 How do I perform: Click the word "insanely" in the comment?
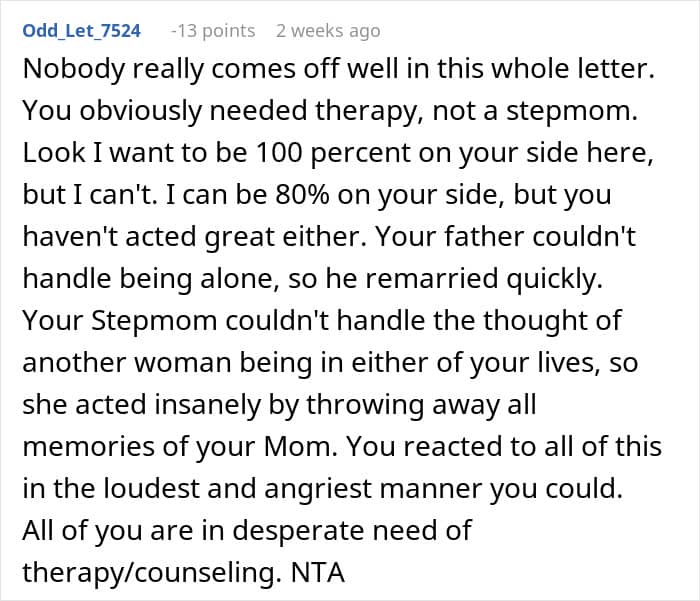pyautogui.click(x=177, y=404)
